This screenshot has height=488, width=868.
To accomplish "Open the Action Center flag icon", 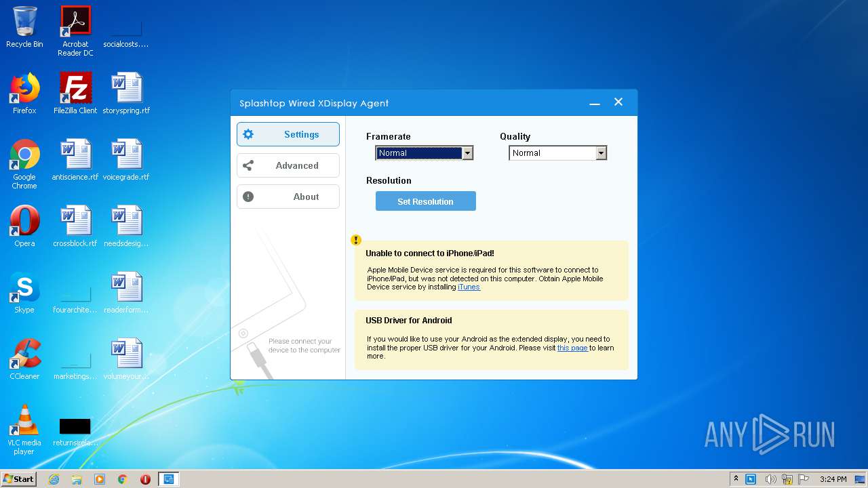I will coord(804,479).
